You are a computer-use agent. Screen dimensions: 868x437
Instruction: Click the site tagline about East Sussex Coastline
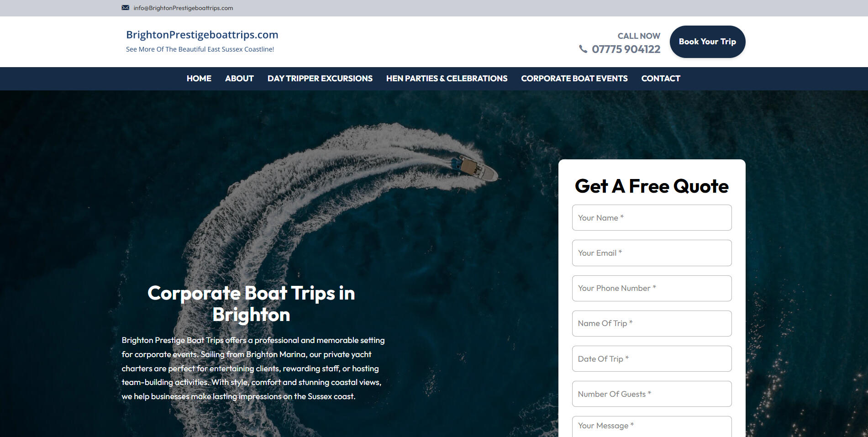[x=200, y=49]
